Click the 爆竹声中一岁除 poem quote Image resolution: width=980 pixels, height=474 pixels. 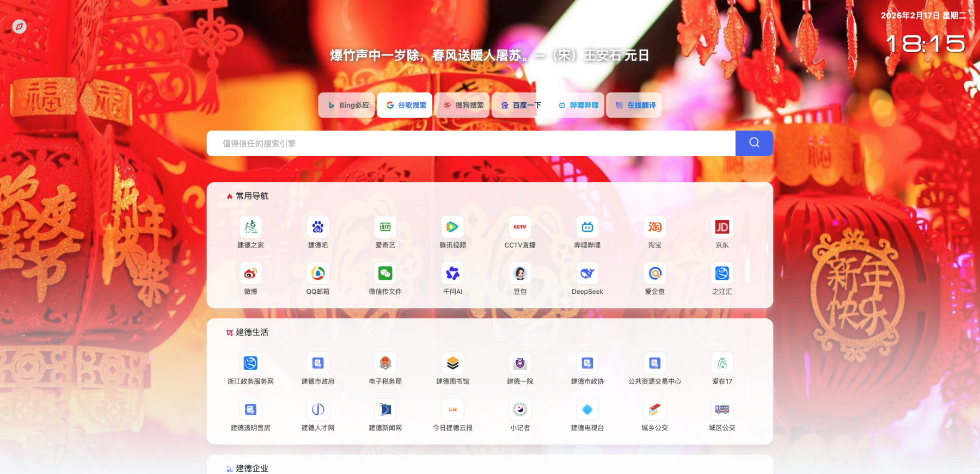point(489,56)
